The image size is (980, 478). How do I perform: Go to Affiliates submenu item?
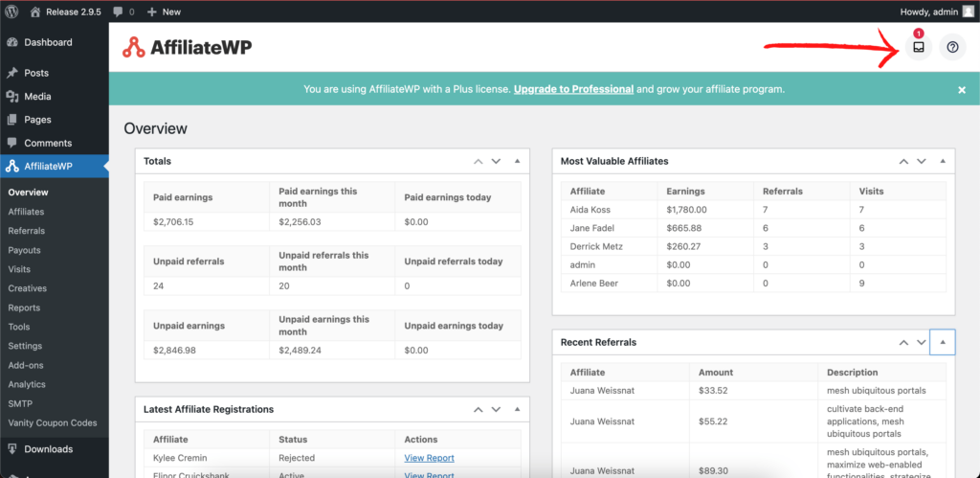[26, 212]
